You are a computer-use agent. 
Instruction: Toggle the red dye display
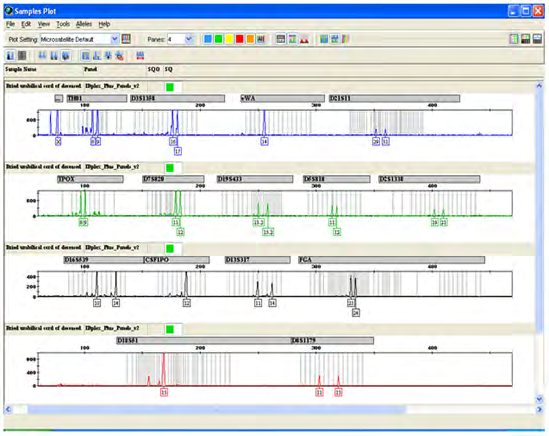[239, 39]
